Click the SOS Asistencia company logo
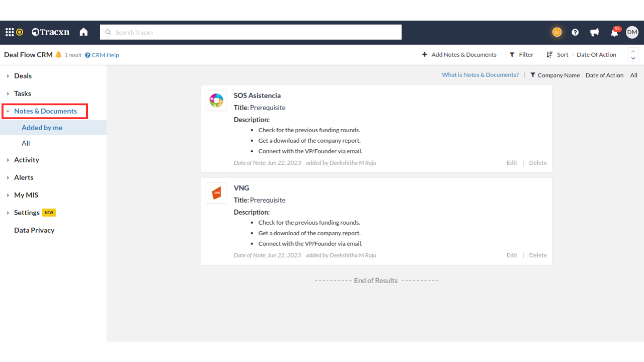Image resolution: width=644 pixels, height=362 pixels. [x=216, y=101]
